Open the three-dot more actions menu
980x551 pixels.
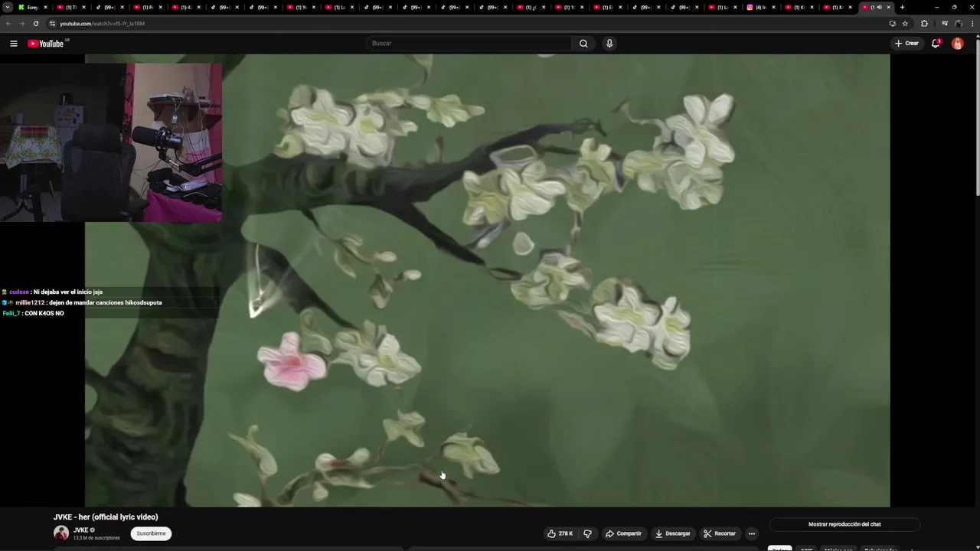752,533
